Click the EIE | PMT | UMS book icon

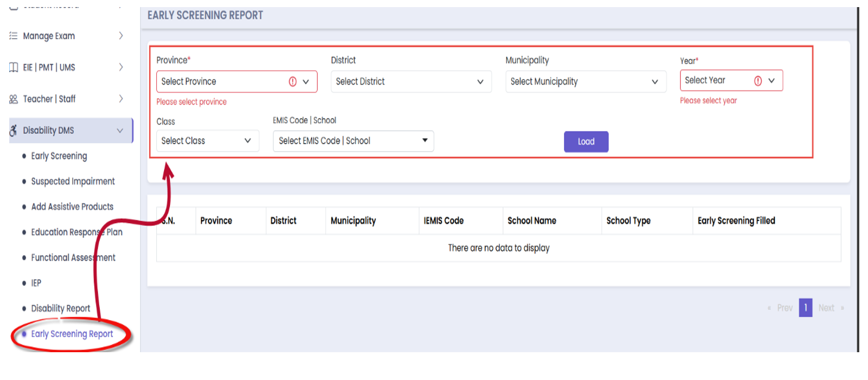[x=14, y=68]
